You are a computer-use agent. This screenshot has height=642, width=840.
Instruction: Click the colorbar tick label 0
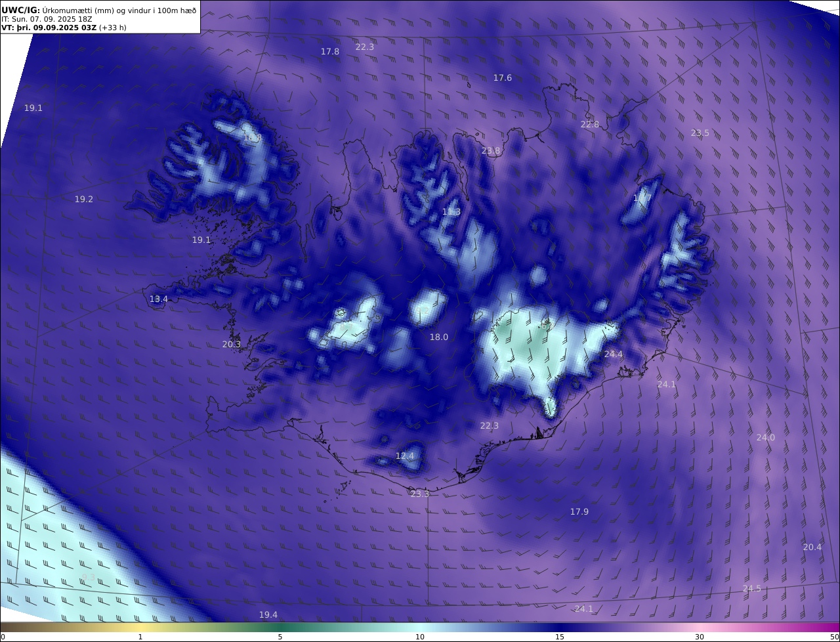(x=3, y=637)
